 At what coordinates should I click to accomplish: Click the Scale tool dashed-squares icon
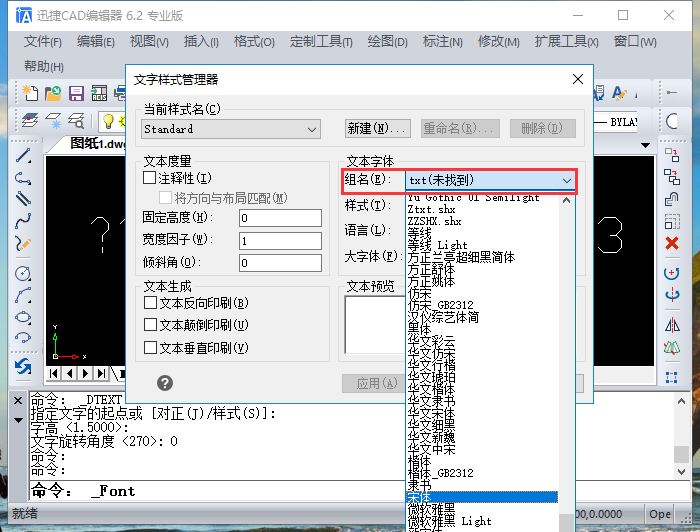672,221
